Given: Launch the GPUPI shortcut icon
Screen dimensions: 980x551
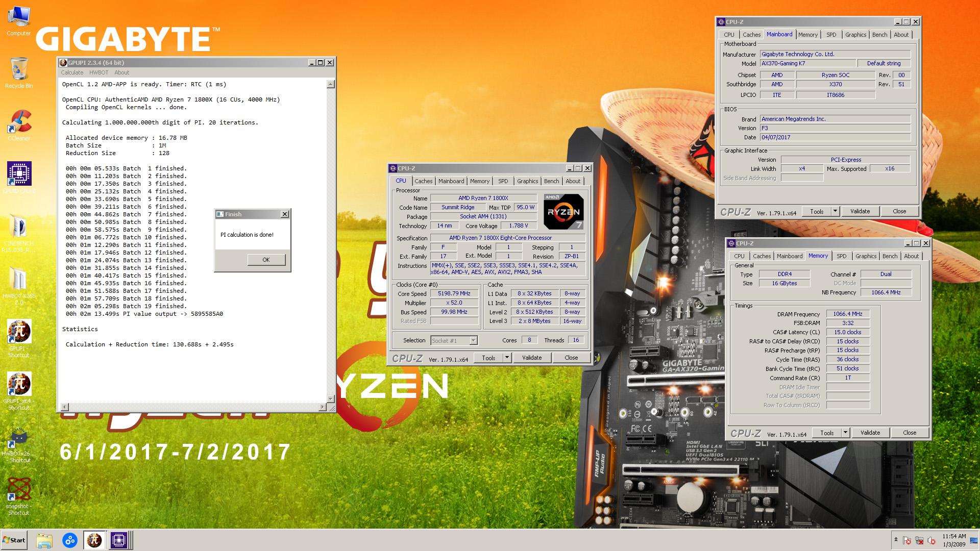Looking at the screenshot, I should click(19, 338).
